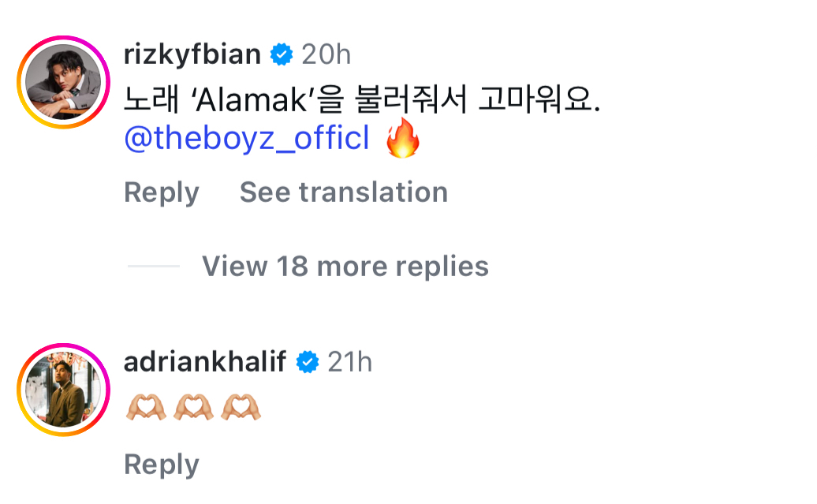Click the 21h timestamp

[350, 363]
